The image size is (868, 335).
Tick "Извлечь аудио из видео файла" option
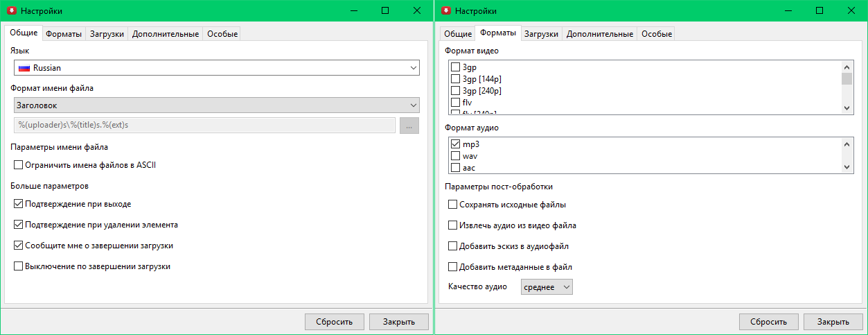point(452,225)
